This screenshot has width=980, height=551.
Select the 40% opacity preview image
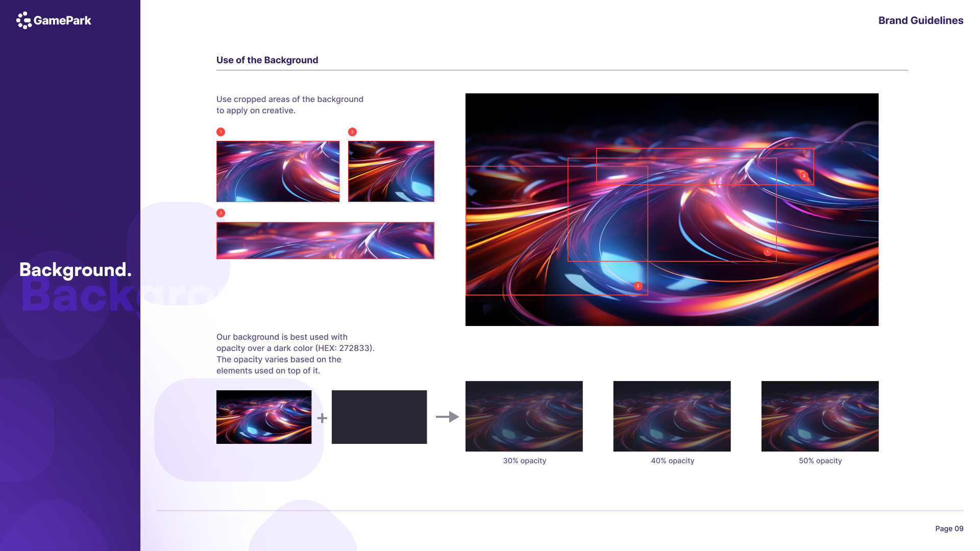(672, 416)
